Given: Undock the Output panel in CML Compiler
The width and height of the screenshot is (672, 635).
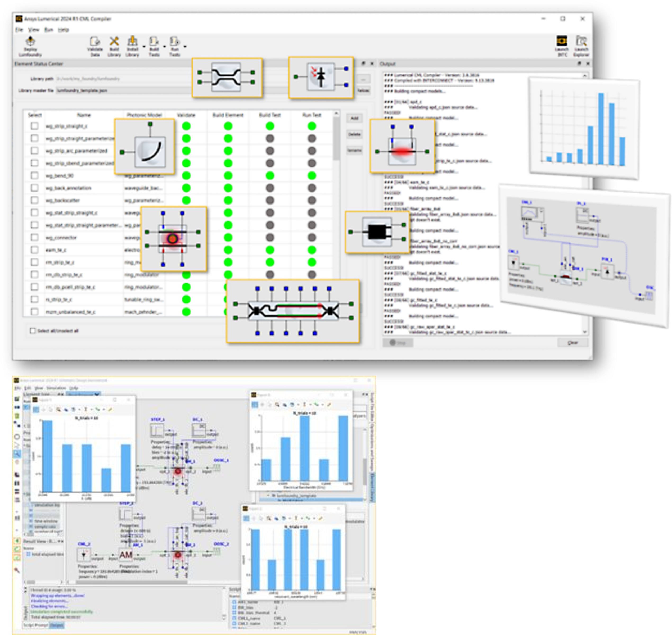Looking at the screenshot, I should pyautogui.click(x=579, y=63).
